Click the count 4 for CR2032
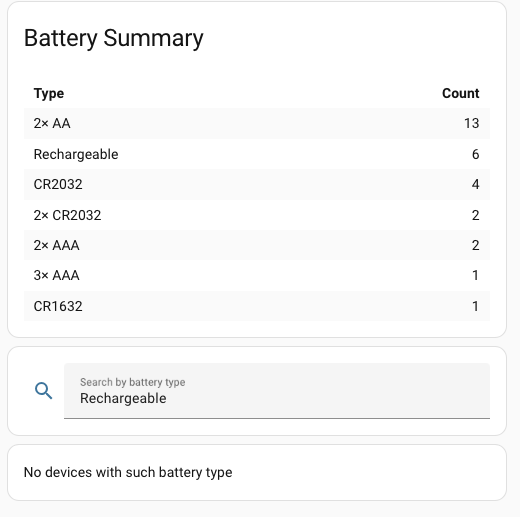The width and height of the screenshot is (520, 517). point(476,184)
